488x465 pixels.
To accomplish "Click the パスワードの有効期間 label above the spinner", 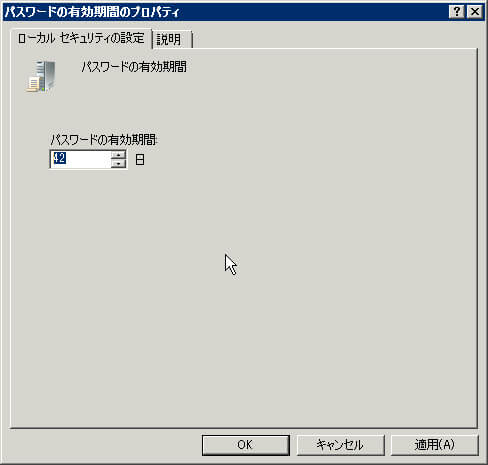I will (103, 140).
